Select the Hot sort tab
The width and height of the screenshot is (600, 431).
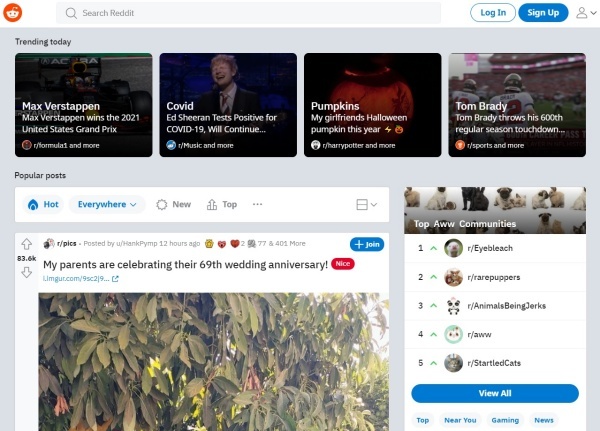coord(43,204)
